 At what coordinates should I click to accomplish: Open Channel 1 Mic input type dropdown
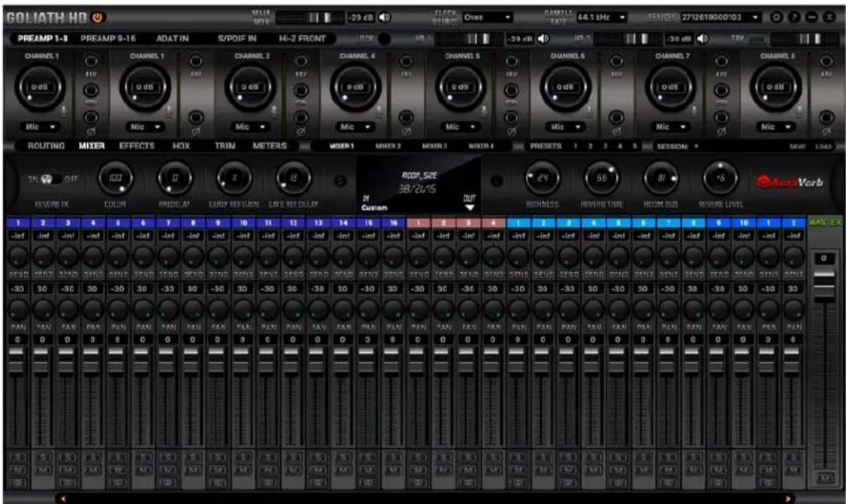[41, 127]
